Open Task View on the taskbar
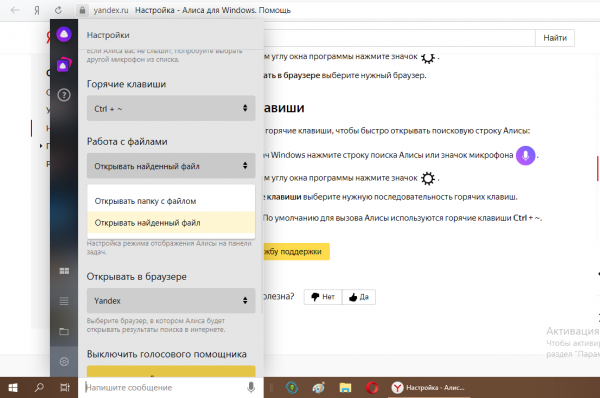600x398 pixels. tap(65, 388)
